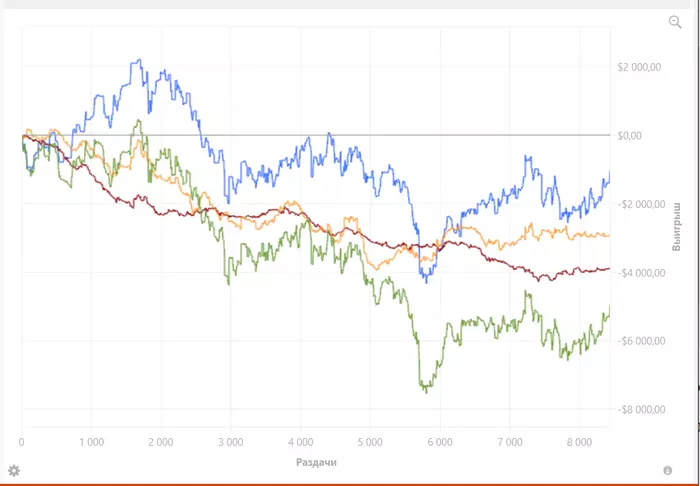Click the end of the orange line
Viewport: 700px width, 486px height.
click(609, 235)
